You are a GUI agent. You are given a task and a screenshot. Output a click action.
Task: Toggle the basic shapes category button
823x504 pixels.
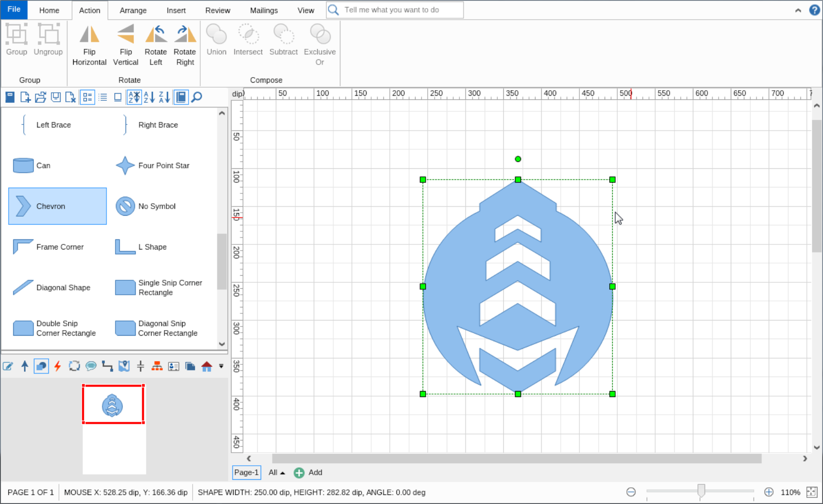pos(41,366)
